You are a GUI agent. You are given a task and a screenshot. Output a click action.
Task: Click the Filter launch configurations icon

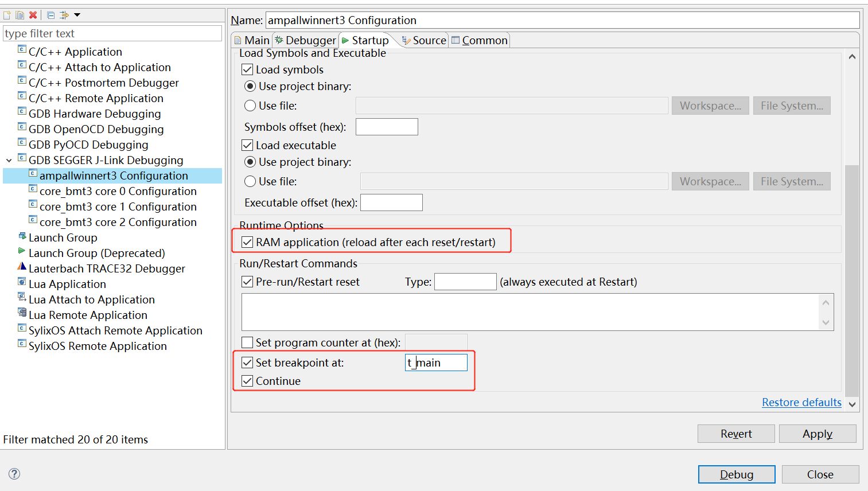click(64, 15)
